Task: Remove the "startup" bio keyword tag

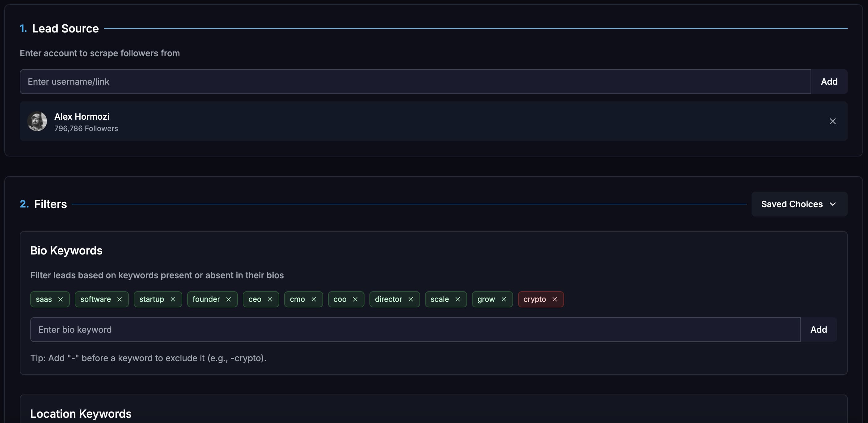Action: click(173, 299)
